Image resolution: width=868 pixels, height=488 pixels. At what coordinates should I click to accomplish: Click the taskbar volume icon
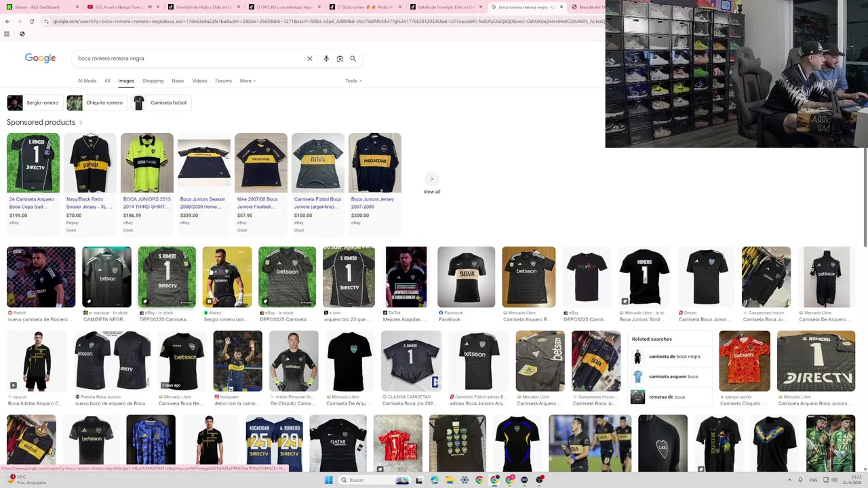[x=834, y=480]
